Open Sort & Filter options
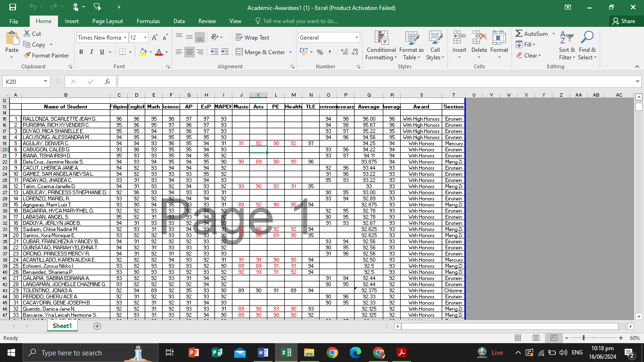644x362 pixels. 567,46
